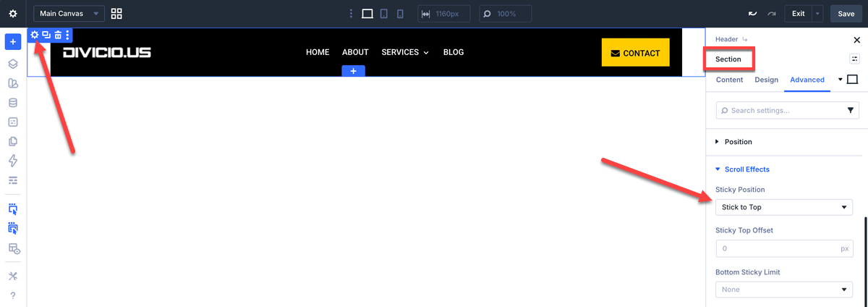Switch to desktop view icon

point(367,14)
